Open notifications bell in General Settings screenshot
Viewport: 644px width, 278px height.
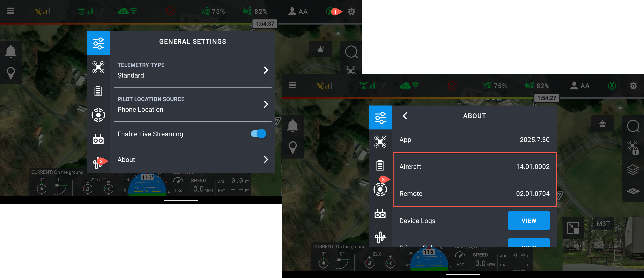(x=11, y=52)
